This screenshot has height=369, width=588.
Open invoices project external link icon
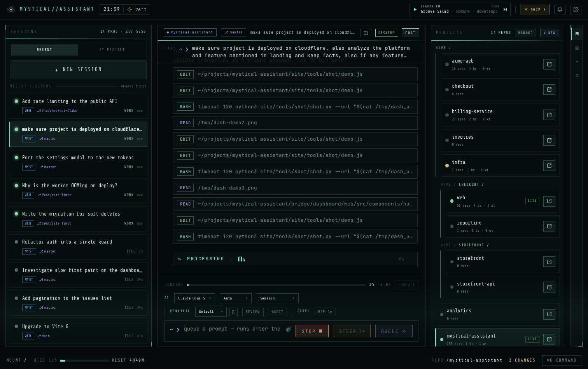tap(549, 140)
